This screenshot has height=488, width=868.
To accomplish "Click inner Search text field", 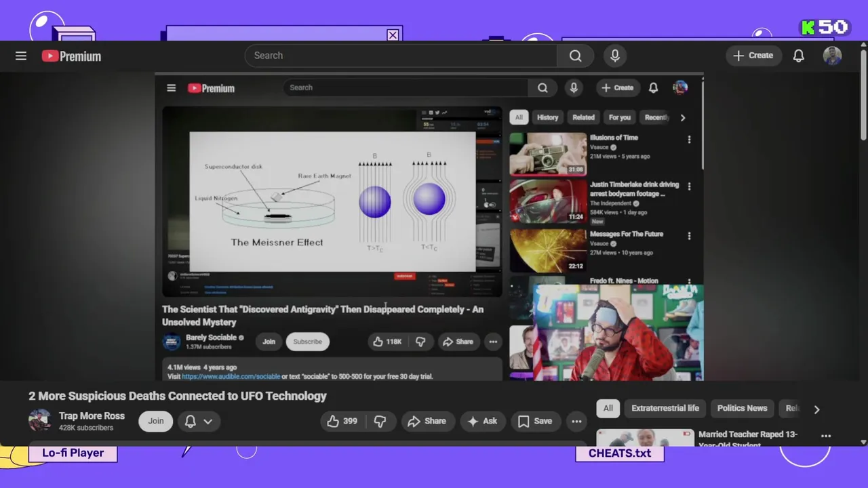I will [x=406, y=87].
